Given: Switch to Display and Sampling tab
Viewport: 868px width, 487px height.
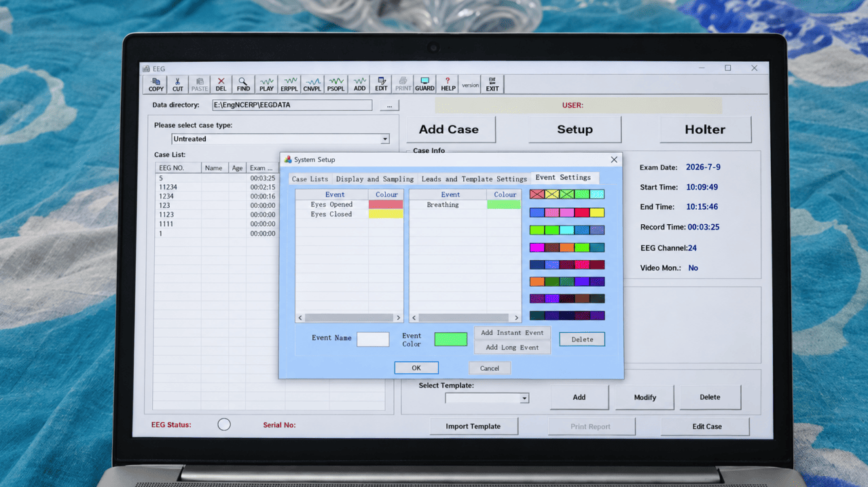Looking at the screenshot, I should tap(375, 179).
